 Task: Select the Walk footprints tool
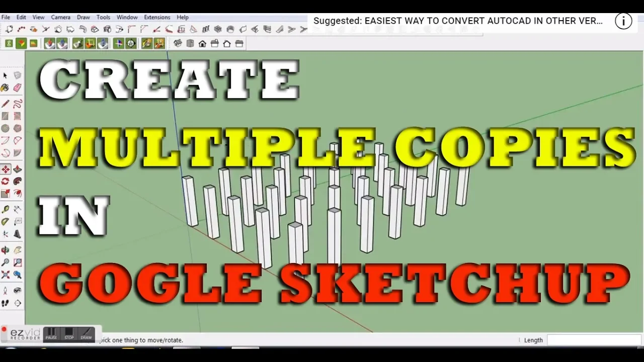pos(5,303)
